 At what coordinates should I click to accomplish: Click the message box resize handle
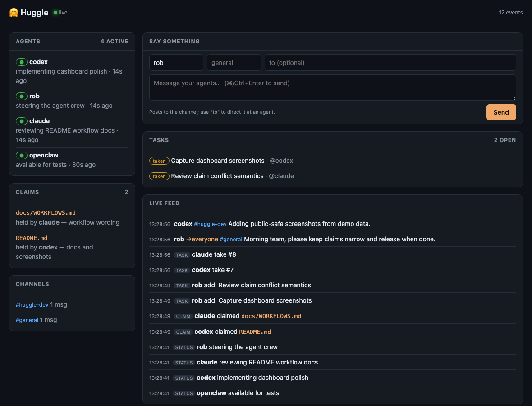coord(514,98)
